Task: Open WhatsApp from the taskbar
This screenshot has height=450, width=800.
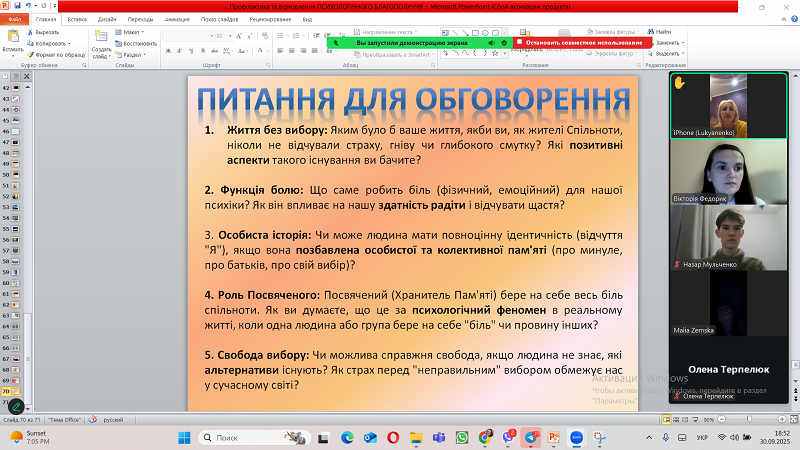Action: pos(462,437)
